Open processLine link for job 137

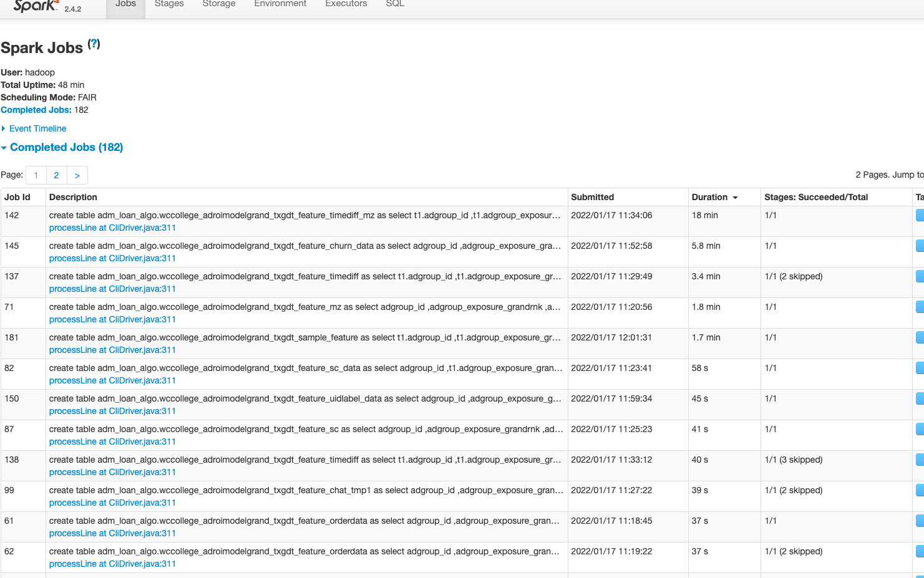click(112, 289)
